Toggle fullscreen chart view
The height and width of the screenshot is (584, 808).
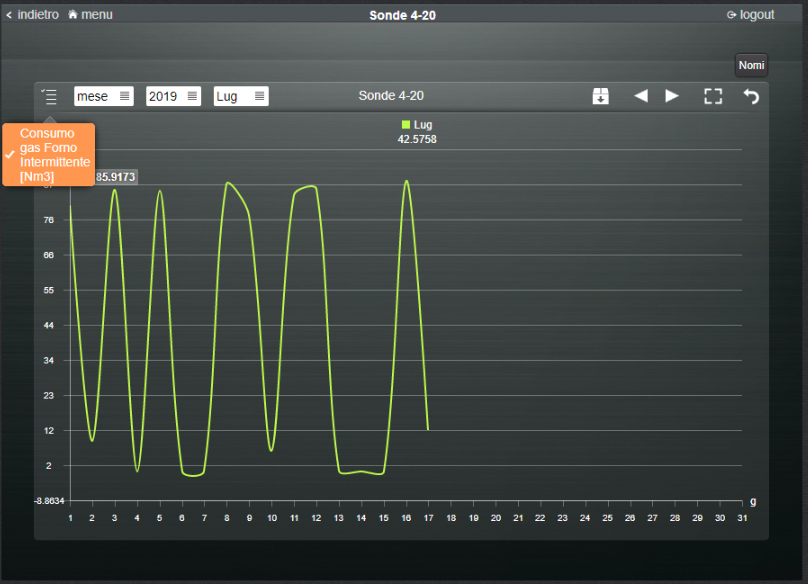pos(712,96)
